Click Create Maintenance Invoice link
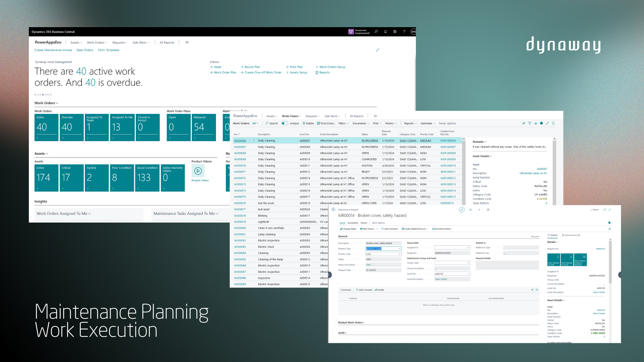This screenshot has height=362, width=644. [x=52, y=50]
